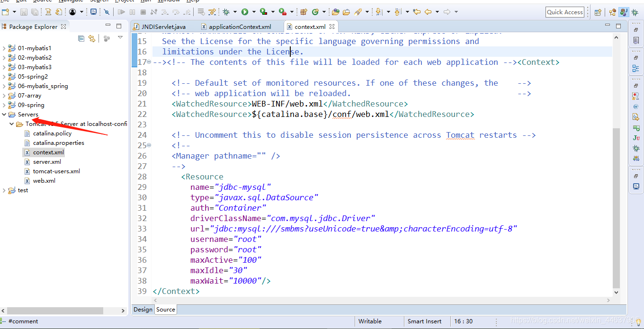The width and height of the screenshot is (644, 329).
Task: Expand the test project
Action: pyautogui.click(x=4, y=190)
